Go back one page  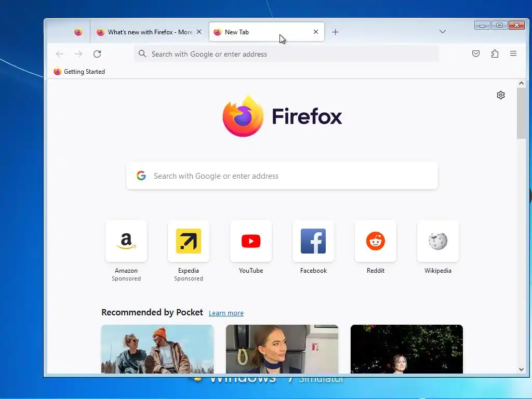coord(60,54)
